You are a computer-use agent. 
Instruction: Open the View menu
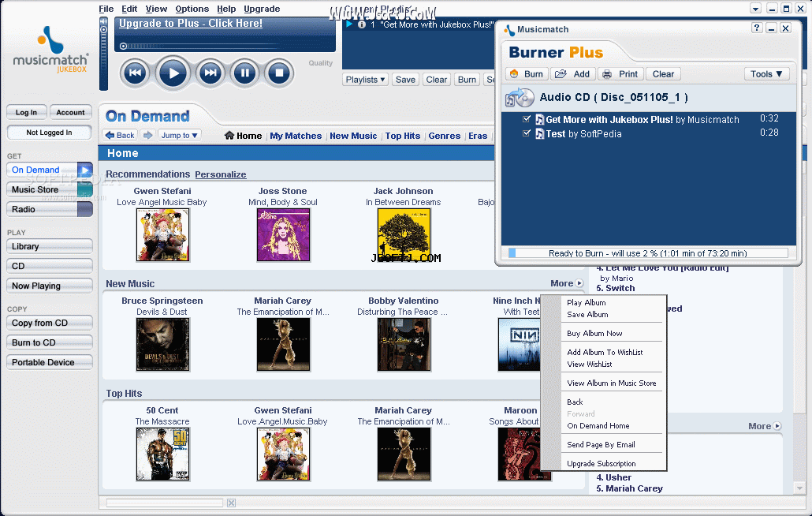coord(156,9)
